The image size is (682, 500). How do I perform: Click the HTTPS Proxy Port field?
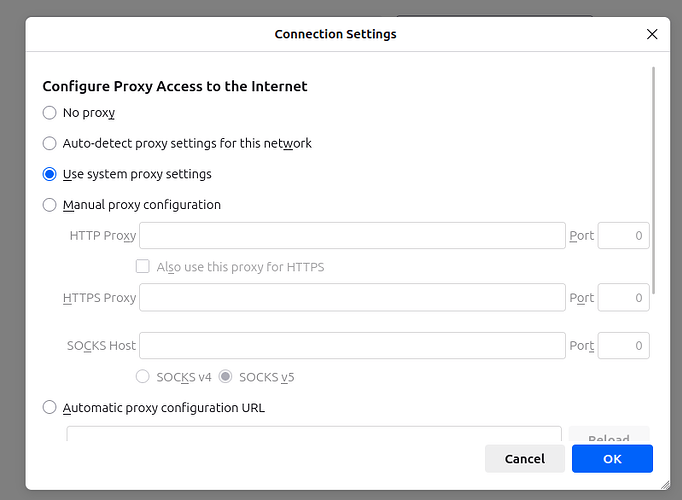click(x=623, y=298)
